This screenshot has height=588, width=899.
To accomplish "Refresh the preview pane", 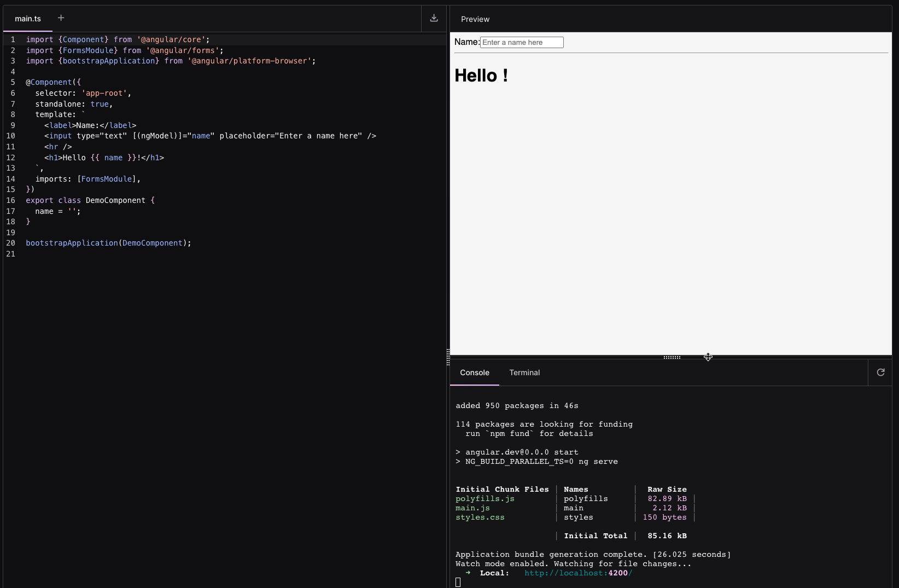I will pos(881,372).
